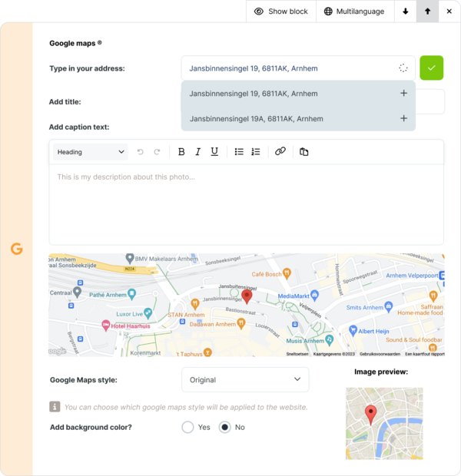The width and height of the screenshot is (461, 476).
Task: Toggle bold formatting
Action: pos(181,152)
